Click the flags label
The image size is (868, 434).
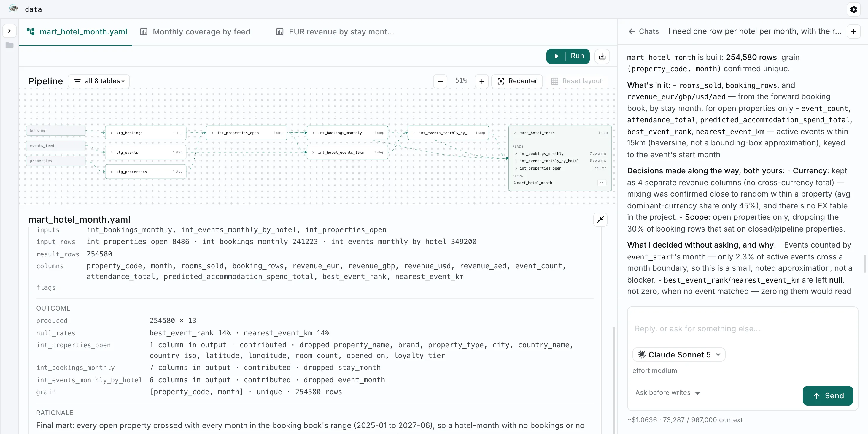(x=46, y=288)
